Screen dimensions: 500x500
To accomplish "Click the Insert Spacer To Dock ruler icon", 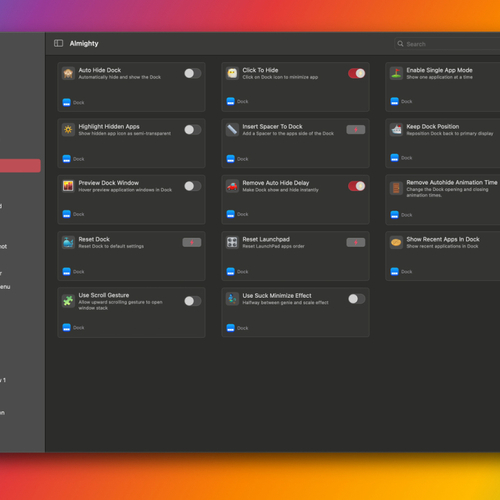I will tap(232, 130).
